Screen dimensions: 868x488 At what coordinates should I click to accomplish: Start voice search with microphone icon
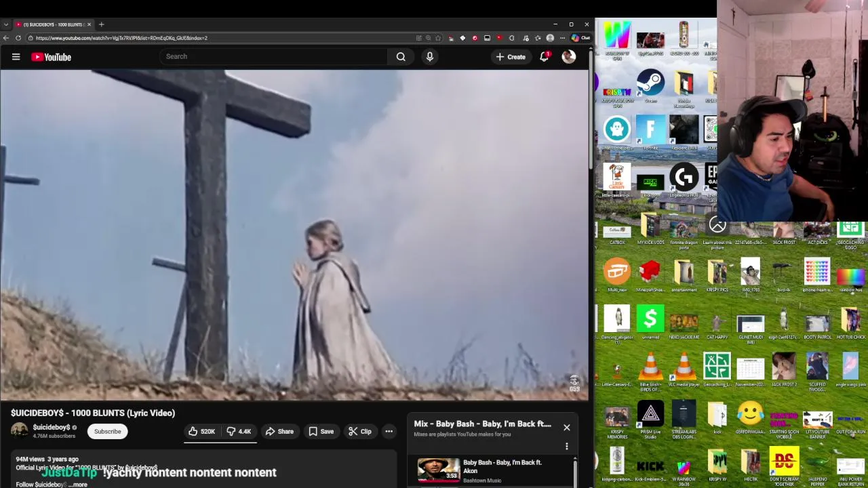point(429,57)
